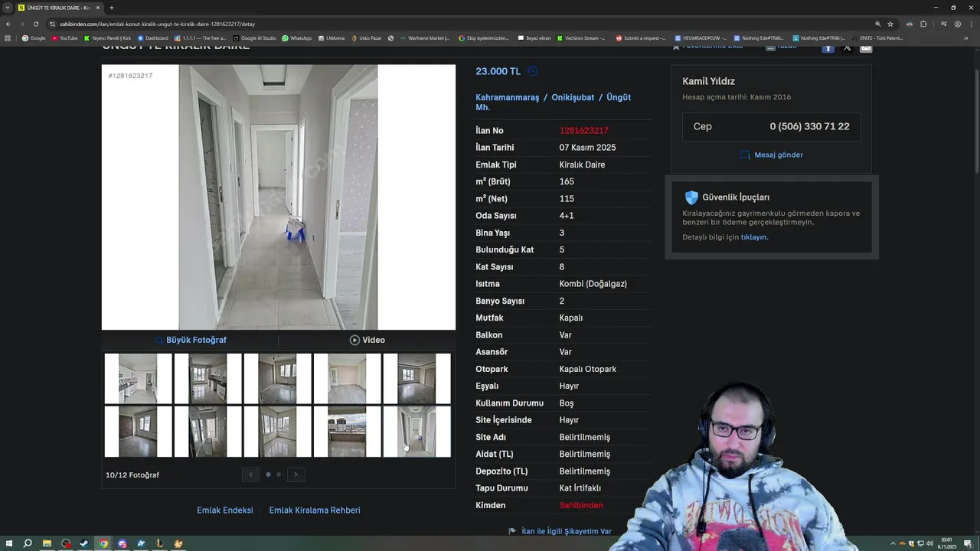The height and width of the screenshot is (551, 980).
Task: Open a new browser tab
Action: 111,8
